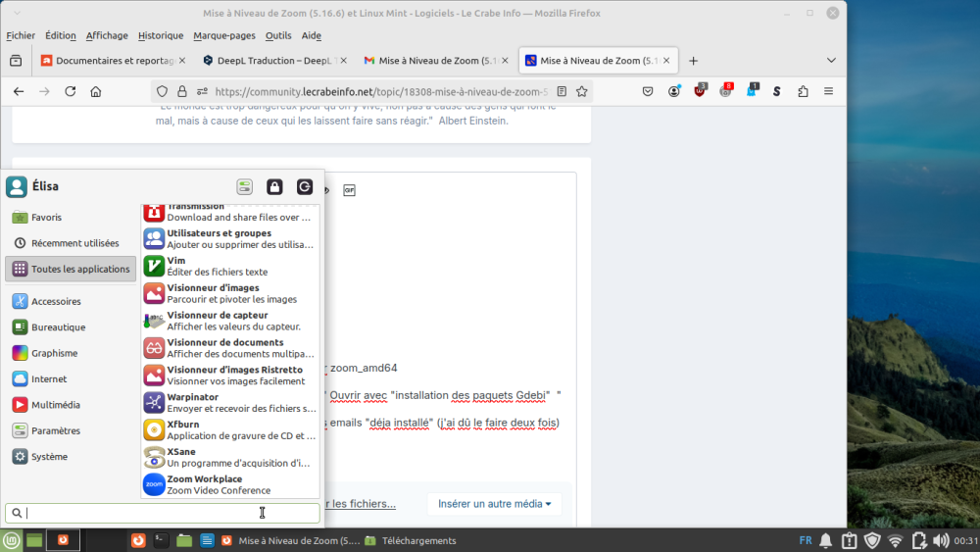Open a new Firefox tab
Screen dimensions: 980x552
point(693,61)
